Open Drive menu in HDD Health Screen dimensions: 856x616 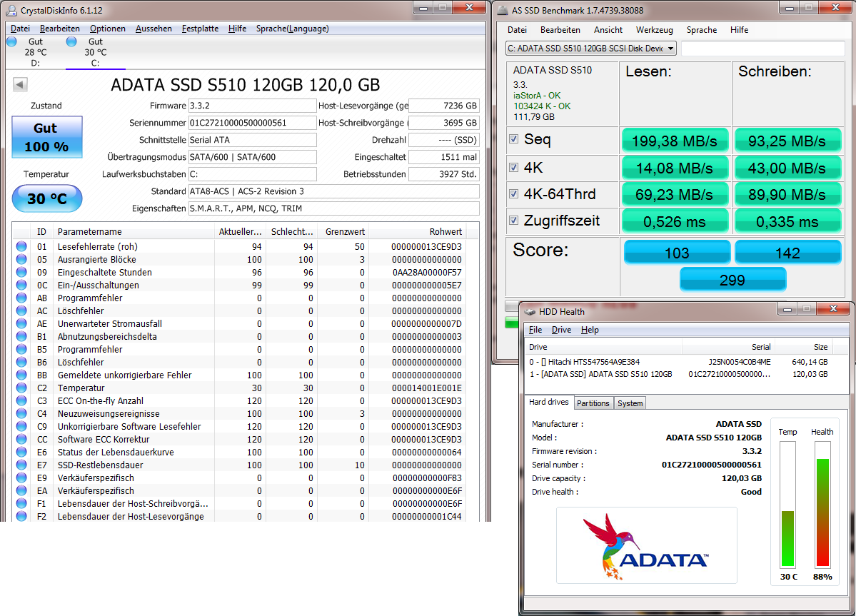pyautogui.click(x=561, y=330)
